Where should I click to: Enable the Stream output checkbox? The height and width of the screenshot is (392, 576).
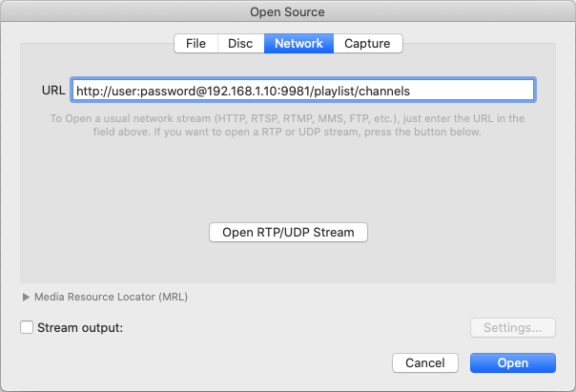tap(27, 327)
